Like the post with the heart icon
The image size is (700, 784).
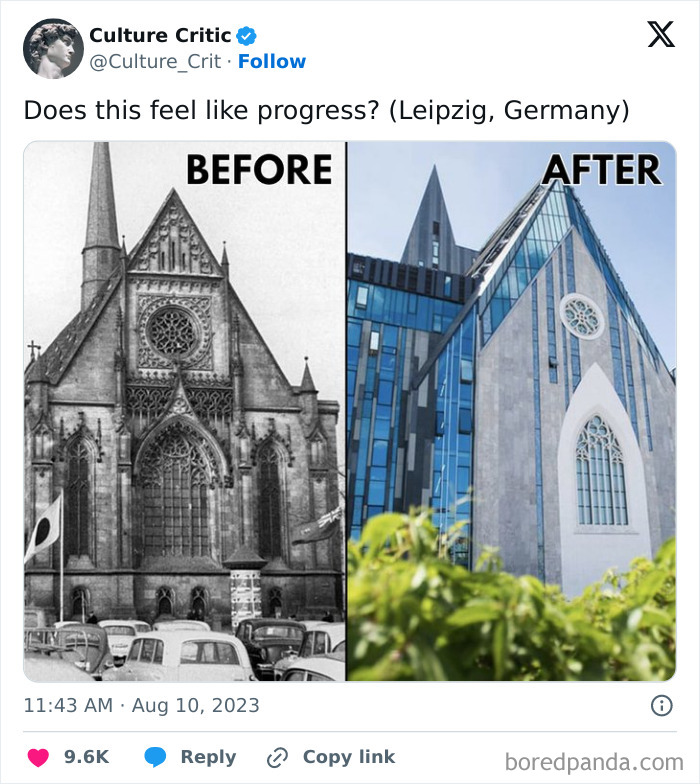(x=37, y=757)
